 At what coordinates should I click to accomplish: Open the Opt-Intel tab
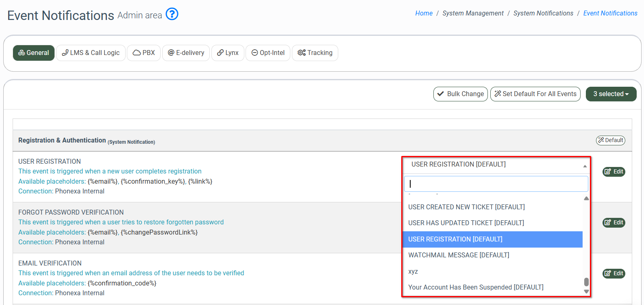pyautogui.click(x=268, y=53)
